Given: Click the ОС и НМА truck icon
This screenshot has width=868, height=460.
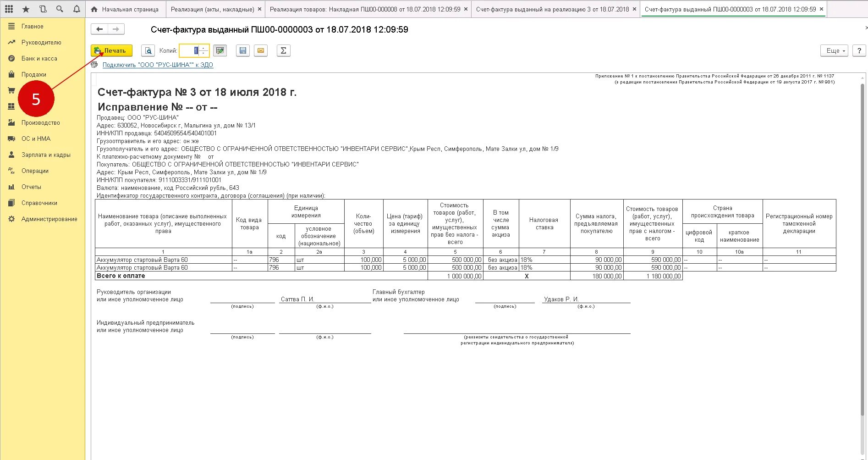Looking at the screenshot, I should click(x=11, y=139).
